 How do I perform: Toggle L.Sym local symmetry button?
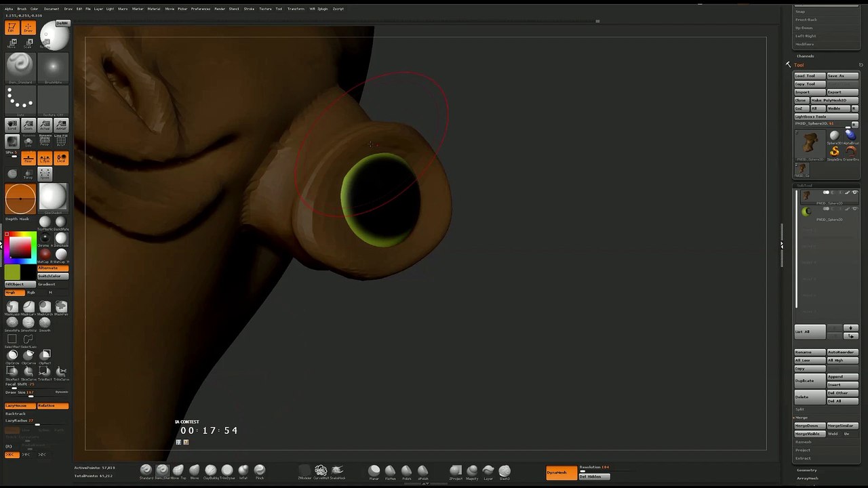coord(45,159)
